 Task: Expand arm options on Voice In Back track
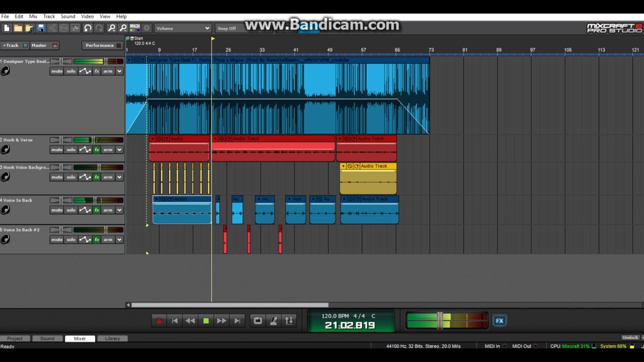(x=120, y=210)
